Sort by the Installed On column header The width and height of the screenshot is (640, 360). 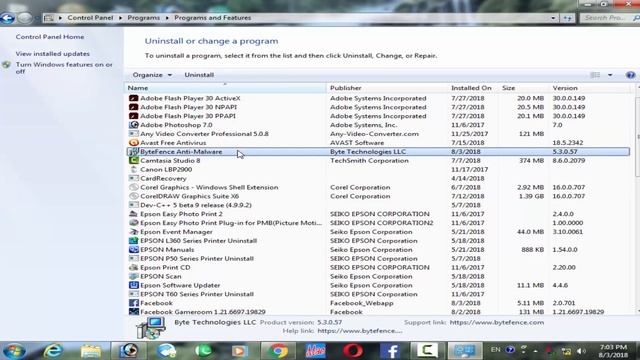[x=473, y=88]
